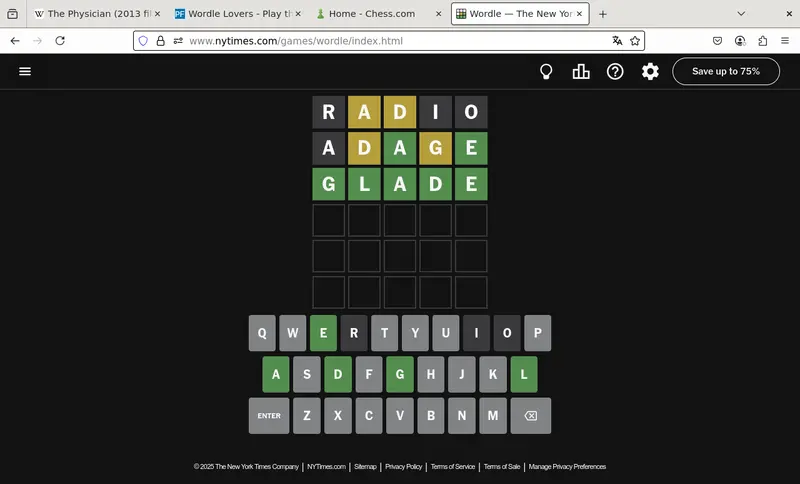Open the Sitemap footer link
The height and width of the screenshot is (484, 800).
coord(365,467)
